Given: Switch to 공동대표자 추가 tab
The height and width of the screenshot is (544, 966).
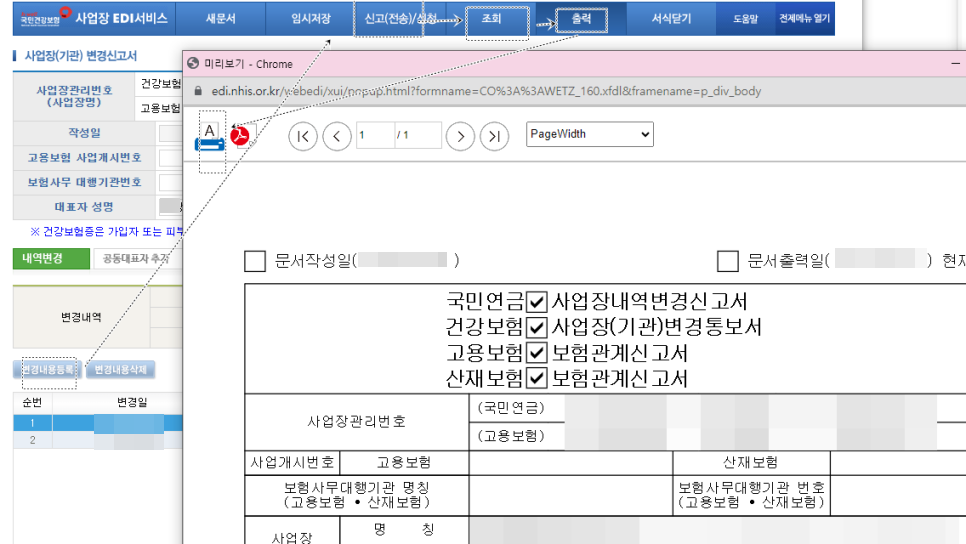Looking at the screenshot, I should pos(136,259).
